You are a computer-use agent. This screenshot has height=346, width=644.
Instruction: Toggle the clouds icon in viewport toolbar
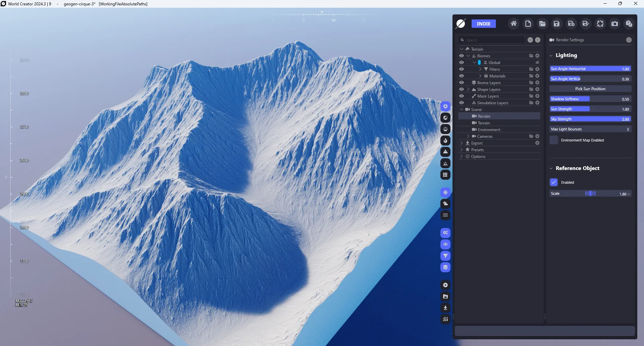tap(445, 204)
